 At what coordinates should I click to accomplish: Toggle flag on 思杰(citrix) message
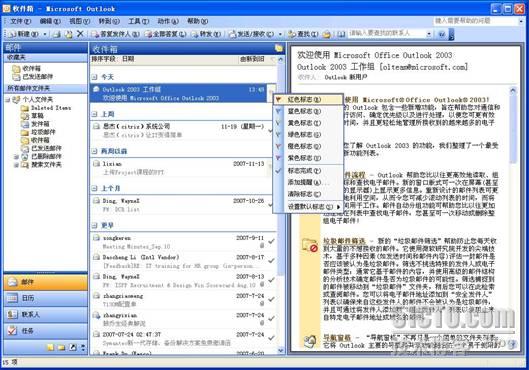[271, 131]
